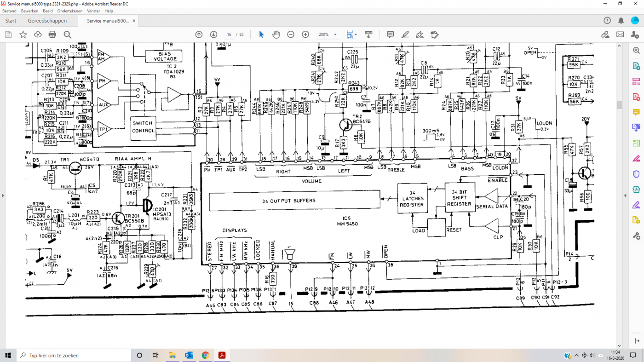
Task: Click the scrolling mode keyboard icon
Action: pos(368,34)
